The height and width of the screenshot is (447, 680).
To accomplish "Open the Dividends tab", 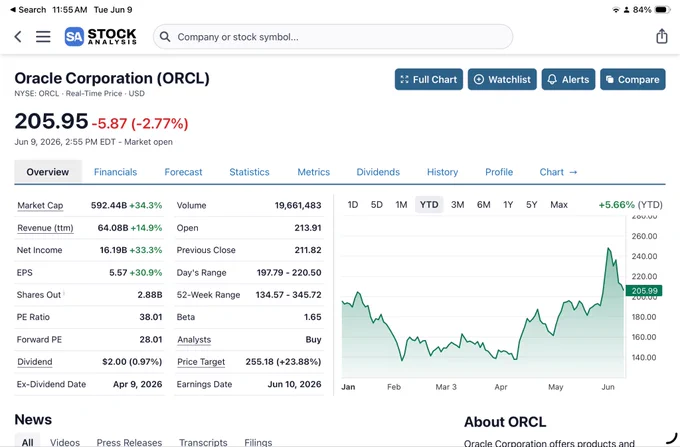I will (378, 172).
